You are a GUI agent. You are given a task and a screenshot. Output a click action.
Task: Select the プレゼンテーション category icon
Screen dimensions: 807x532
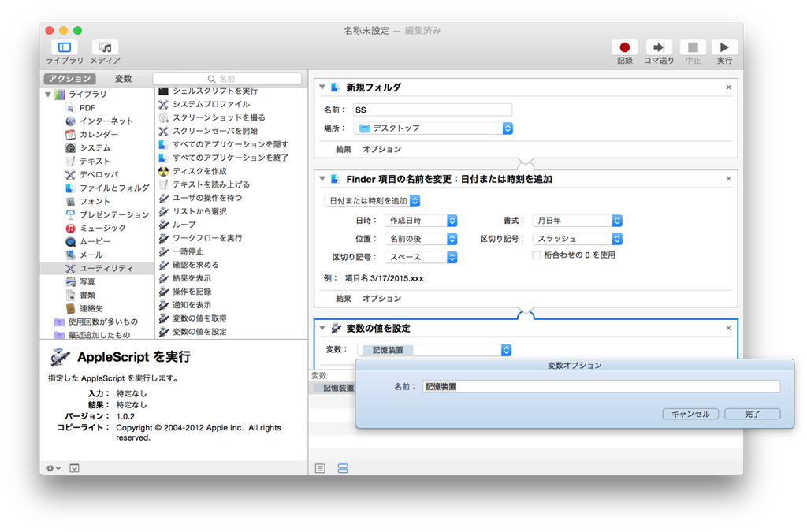click(x=70, y=214)
